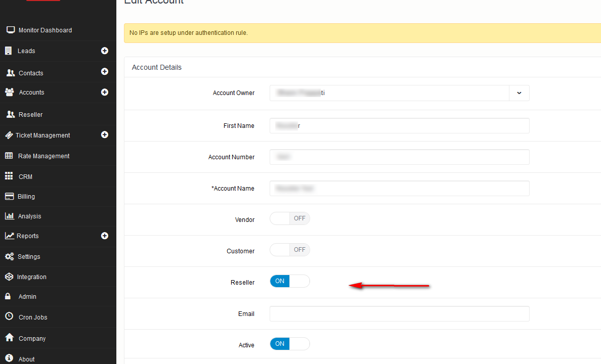Open the Account Owner dropdown arrow
Viewport: 601px width, 364px height.
pyautogui.click(x=519, y=93)
